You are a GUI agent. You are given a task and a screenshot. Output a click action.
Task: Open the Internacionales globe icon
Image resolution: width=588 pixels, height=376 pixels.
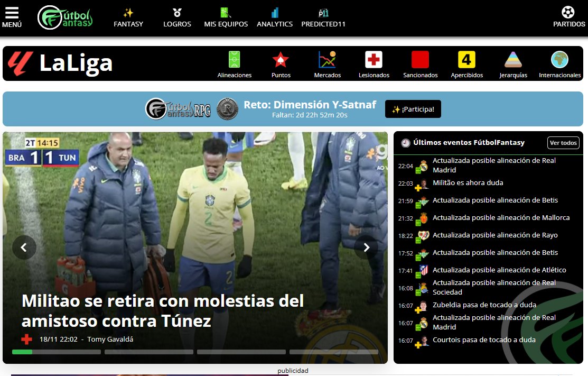[x=559, y=62]
